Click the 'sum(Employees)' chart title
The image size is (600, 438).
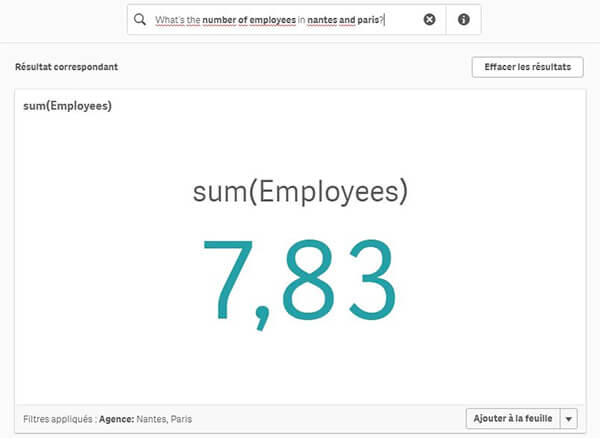(67, 106)
